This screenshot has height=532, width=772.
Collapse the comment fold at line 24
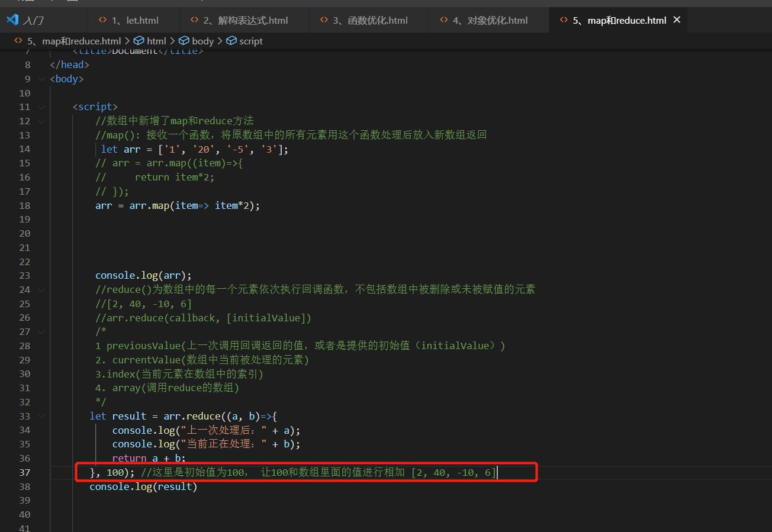point(41,290)
